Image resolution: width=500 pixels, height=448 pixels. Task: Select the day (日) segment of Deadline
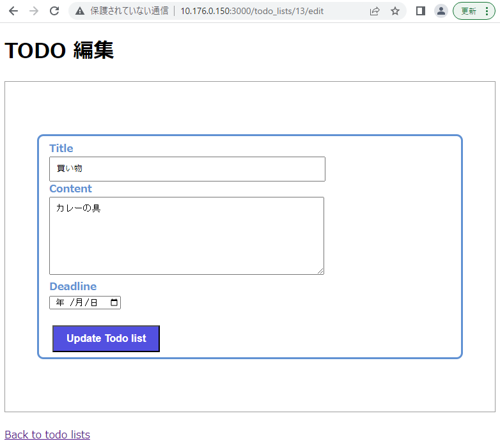(x=94, y=303)
